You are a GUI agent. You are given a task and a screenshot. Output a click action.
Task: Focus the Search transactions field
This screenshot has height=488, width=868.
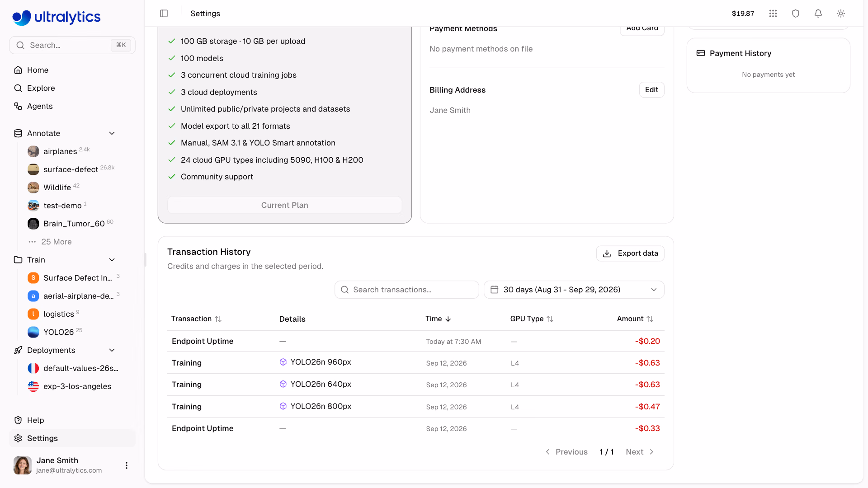coord(407,290)
